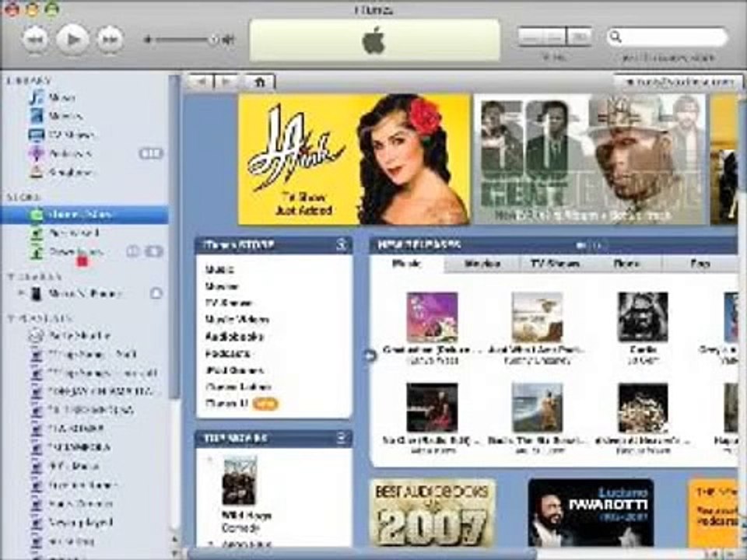This screenshot has width=747, height=560.
Task: Open Luciano Pavarotti banner
Action: pyautogui.click(x=591, y=513)
